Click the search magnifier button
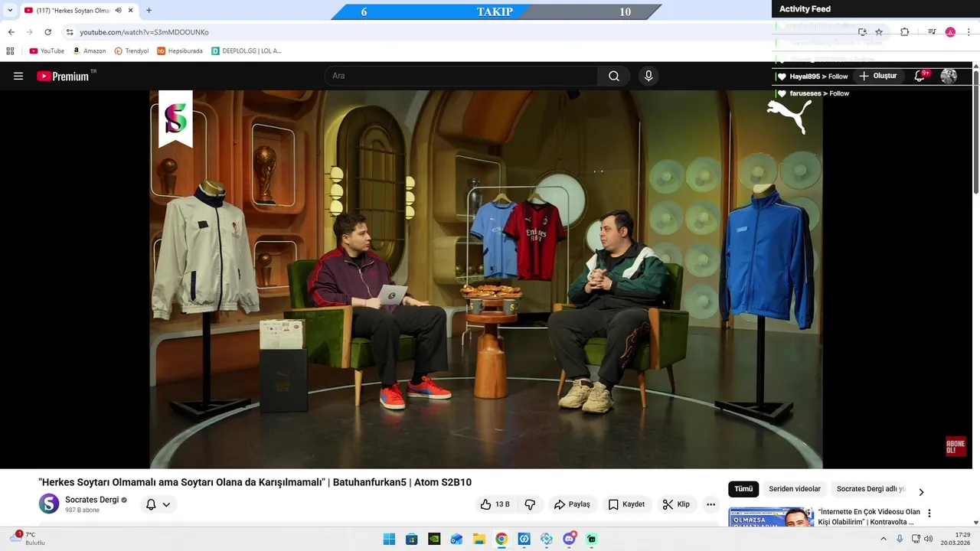 click(614, 76)
